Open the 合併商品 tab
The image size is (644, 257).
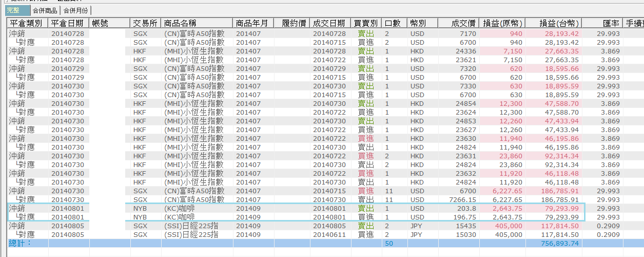tap(45, 10)
